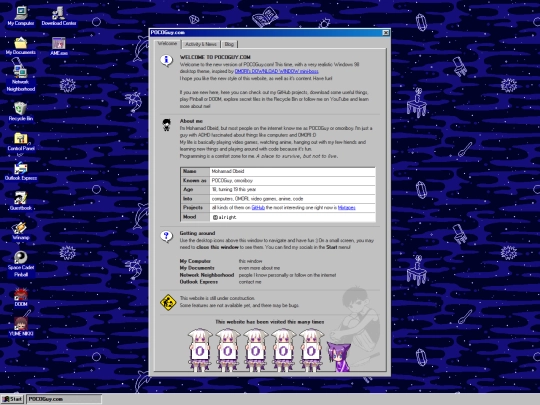Launch the Outlook Express icon

(x=21, y=172)
